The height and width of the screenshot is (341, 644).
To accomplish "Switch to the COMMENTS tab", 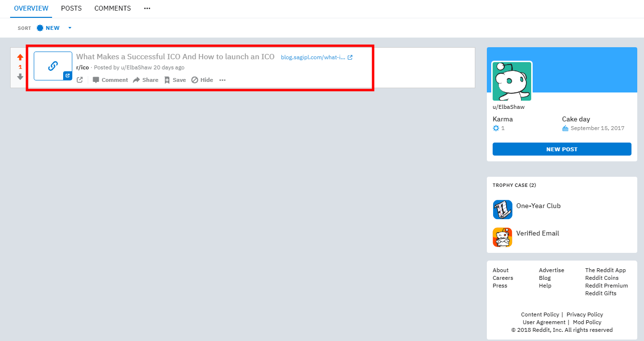I will pos(113,8).
